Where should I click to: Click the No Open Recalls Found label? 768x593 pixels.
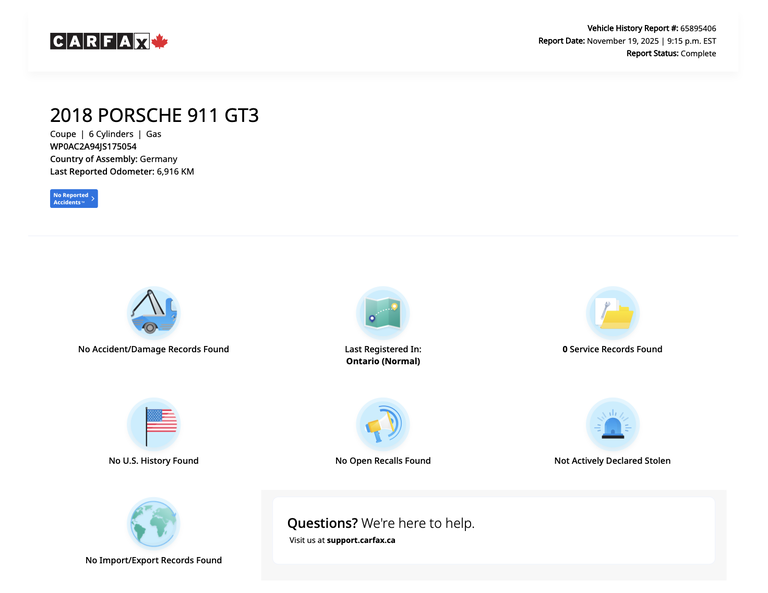383,461
